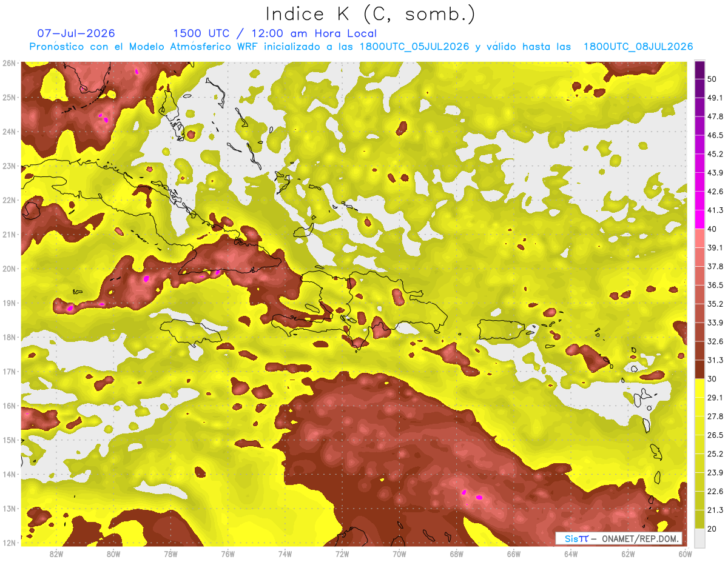Click the colorbar value "21.3"
This screenshot has width=728, height=562.
(x=715, y=510)
